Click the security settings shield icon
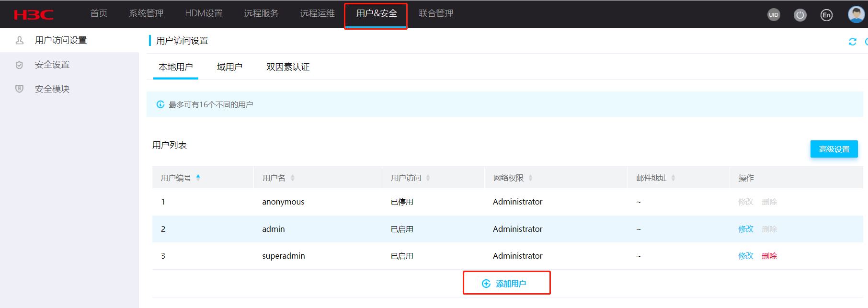 (x=19, y=65)
